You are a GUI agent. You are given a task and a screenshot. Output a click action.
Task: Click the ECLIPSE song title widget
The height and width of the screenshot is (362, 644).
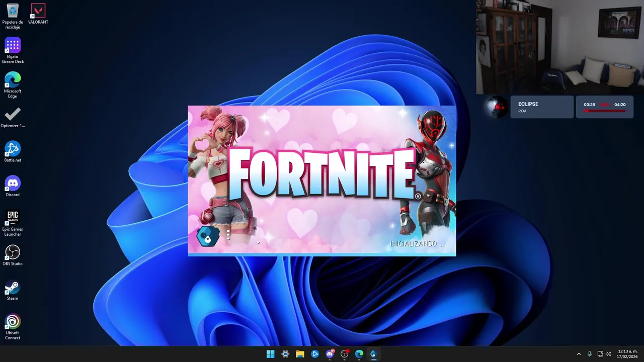click(x=542, y=107)
